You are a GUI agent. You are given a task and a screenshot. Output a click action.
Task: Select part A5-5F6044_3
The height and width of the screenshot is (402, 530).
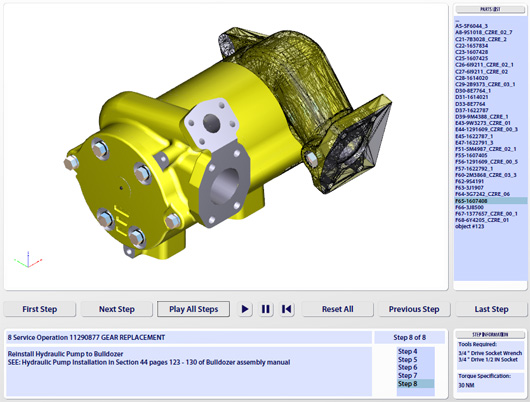click(471, 26)
